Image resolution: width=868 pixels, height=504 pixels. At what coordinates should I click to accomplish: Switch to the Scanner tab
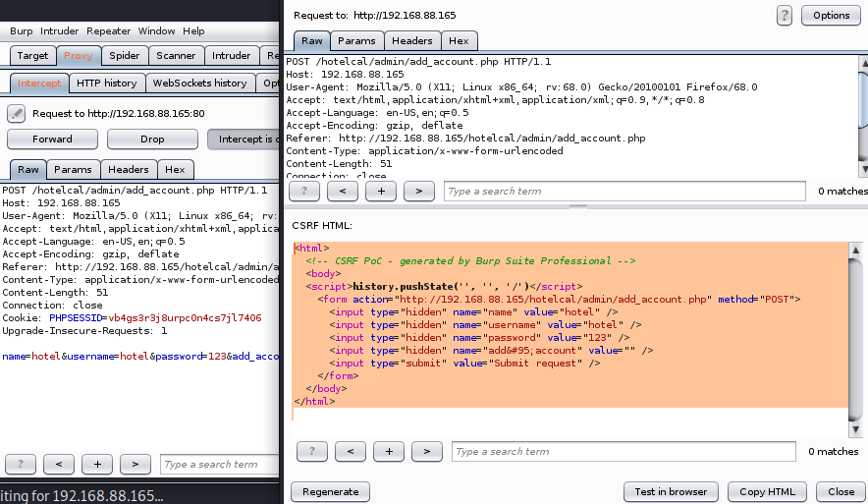click(x=176, y=55)
